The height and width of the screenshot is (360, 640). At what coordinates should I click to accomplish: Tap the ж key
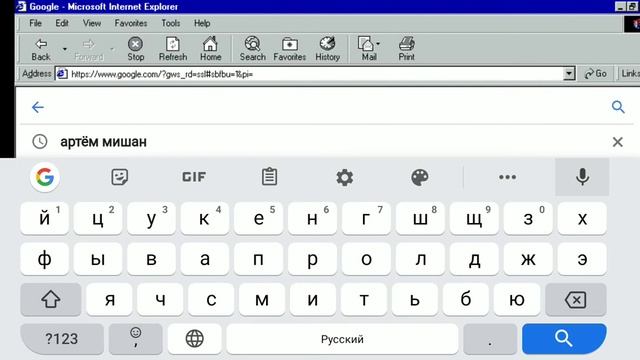528,259
